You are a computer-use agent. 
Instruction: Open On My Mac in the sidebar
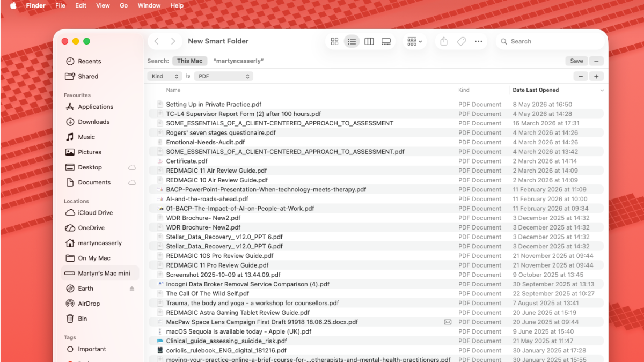[x=100, y=258]
